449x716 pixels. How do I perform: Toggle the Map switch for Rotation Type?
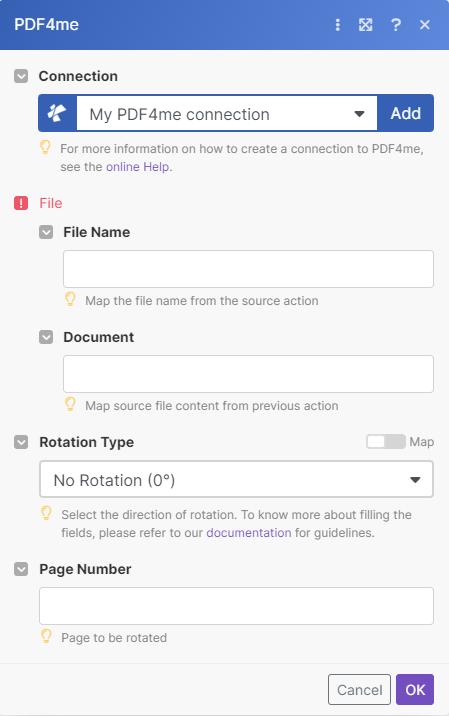386,442
